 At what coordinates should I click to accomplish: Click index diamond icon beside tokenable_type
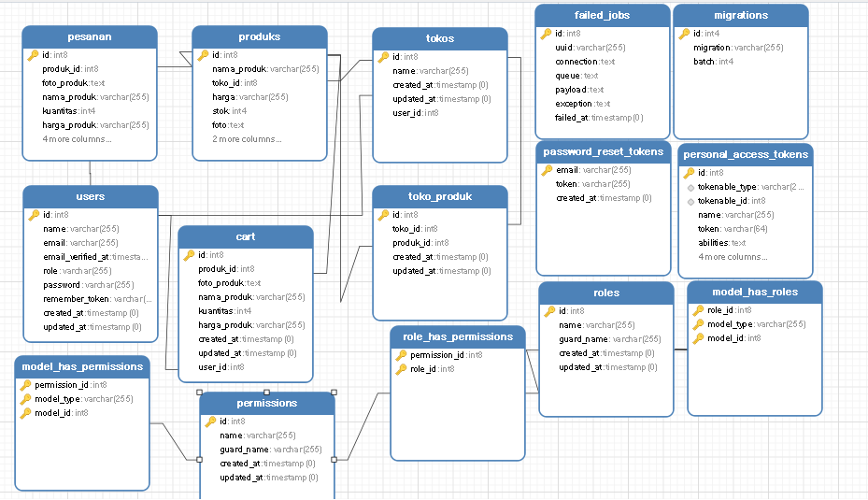(x=690, y=188)
